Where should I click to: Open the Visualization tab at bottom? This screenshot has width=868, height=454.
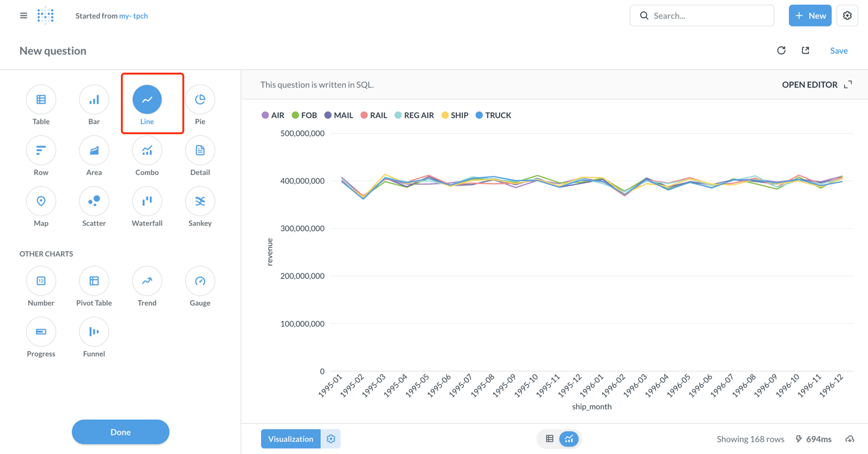coord(291,439)
